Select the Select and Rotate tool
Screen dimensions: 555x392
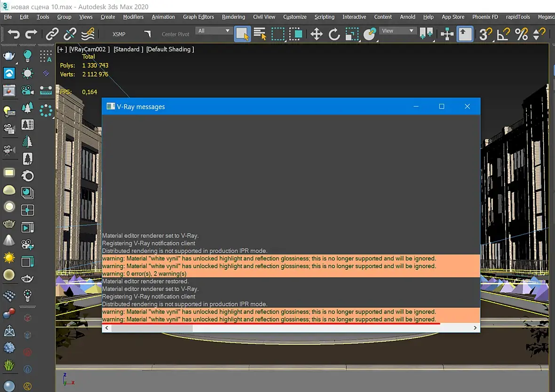coord(334,34)
